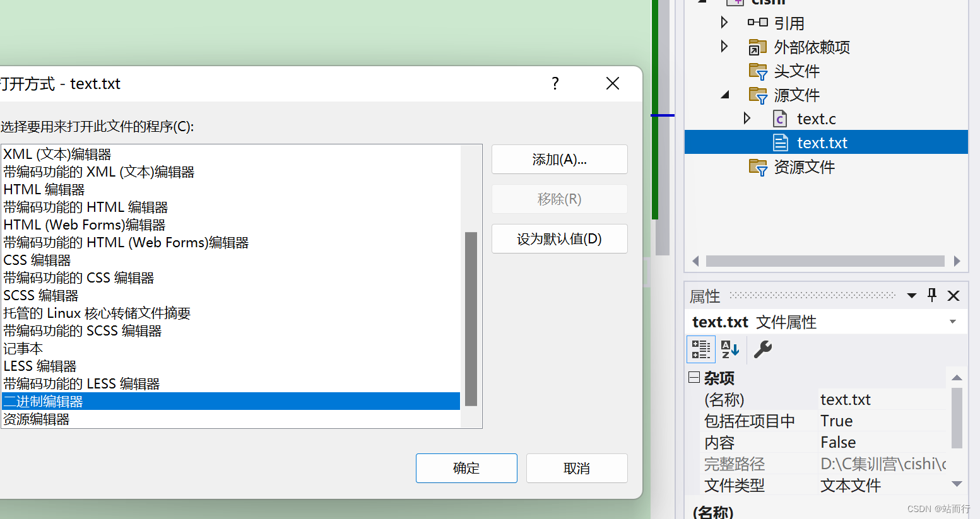Click Solution Explorer horizontal scrollbar thumb

[825, 261]
